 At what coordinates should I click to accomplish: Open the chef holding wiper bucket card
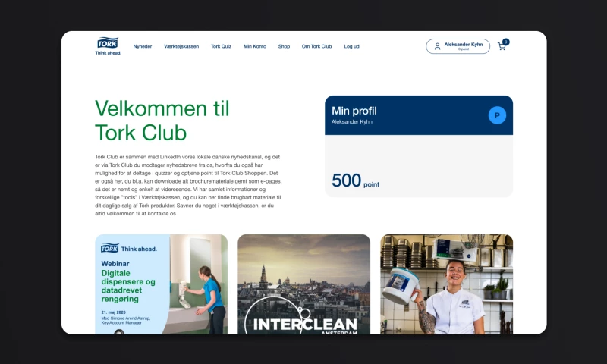coord(447,284)
